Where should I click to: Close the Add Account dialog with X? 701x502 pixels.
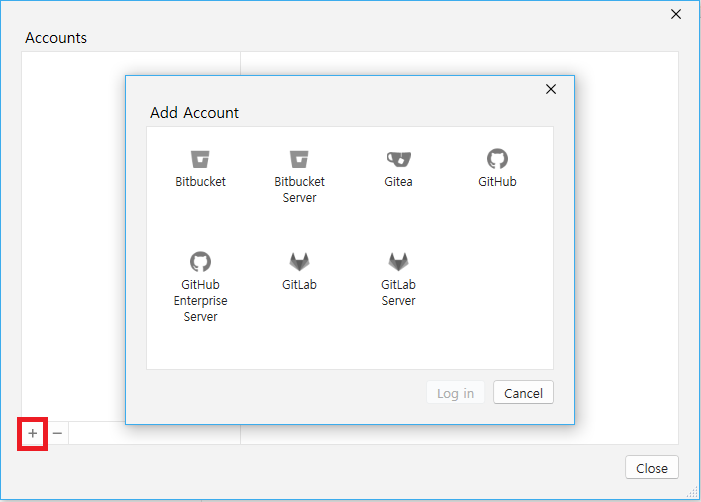[x=551, y=89]
